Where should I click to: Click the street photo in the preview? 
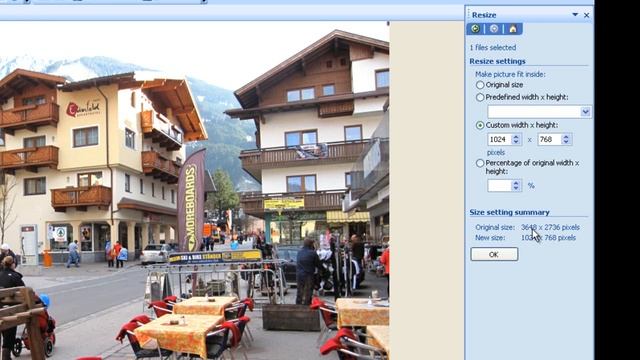194,190
